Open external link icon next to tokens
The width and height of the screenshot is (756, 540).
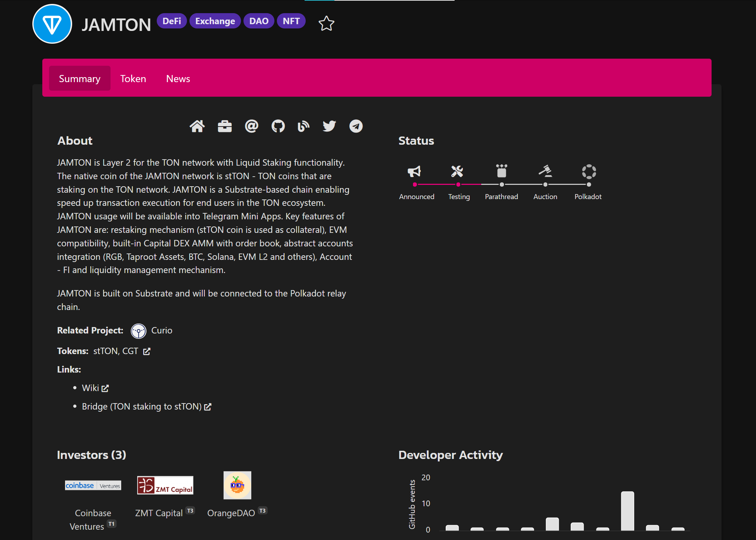click(x=147, y=352)
